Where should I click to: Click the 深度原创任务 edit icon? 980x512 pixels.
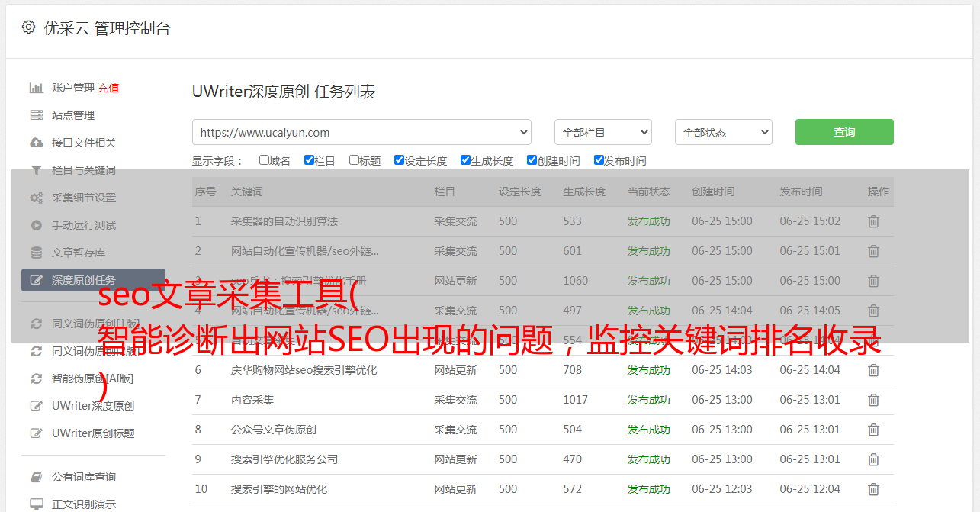pos(36,280)
